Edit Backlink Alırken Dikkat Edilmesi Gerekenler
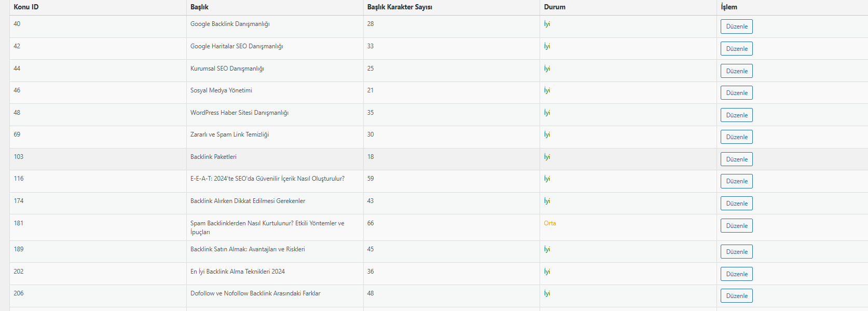 pyautogui.click(x=736, y=204)
